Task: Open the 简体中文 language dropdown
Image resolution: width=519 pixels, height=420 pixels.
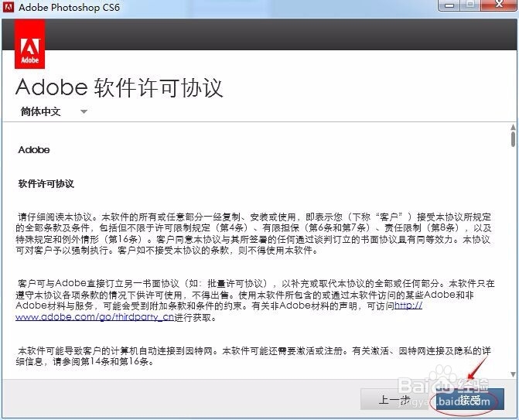Action: tap(54, 111)
